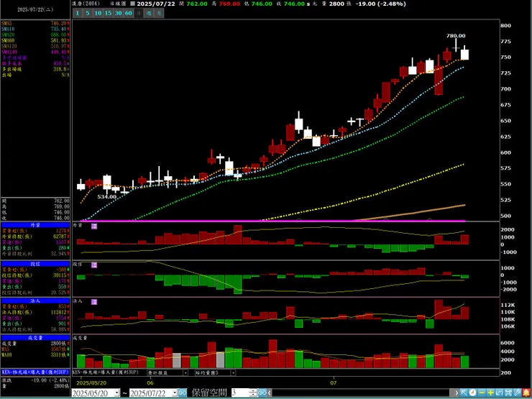Click the MA5 volume row in left panel
Image resolution: width=532 pixels, height=399 pixels.
click(x=35, y=349)
